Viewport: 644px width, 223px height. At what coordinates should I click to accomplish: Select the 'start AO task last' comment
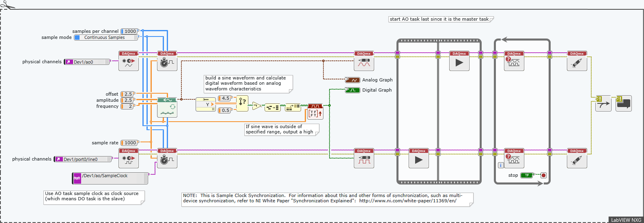click(x=441, y=19)
